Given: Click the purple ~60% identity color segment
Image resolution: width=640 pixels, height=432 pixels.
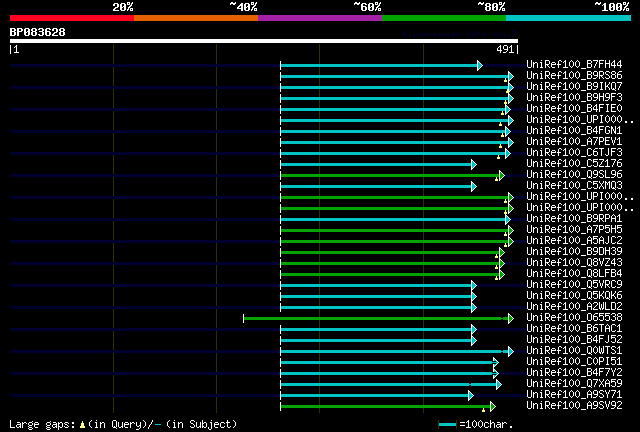Looking at the screenshot, I should tap(320, 18).
